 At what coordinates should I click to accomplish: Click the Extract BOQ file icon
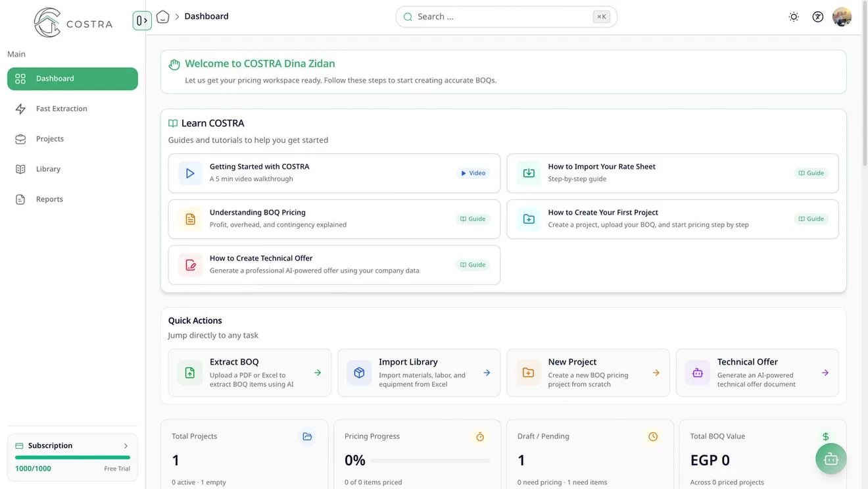[190, 373]
